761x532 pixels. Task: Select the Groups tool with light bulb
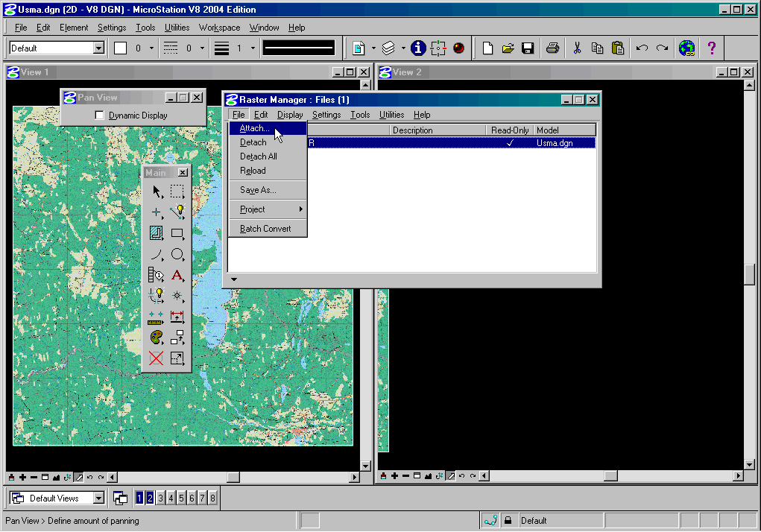point(157,296)
